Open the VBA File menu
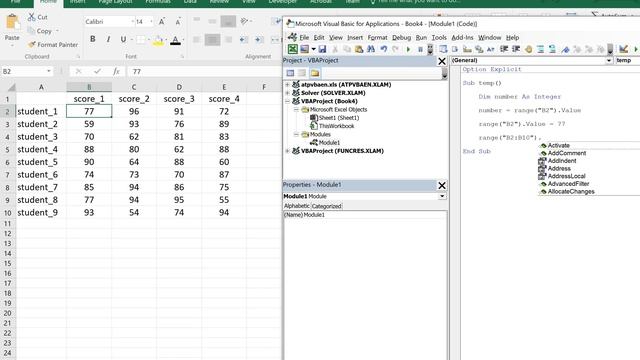 (304, 38)
